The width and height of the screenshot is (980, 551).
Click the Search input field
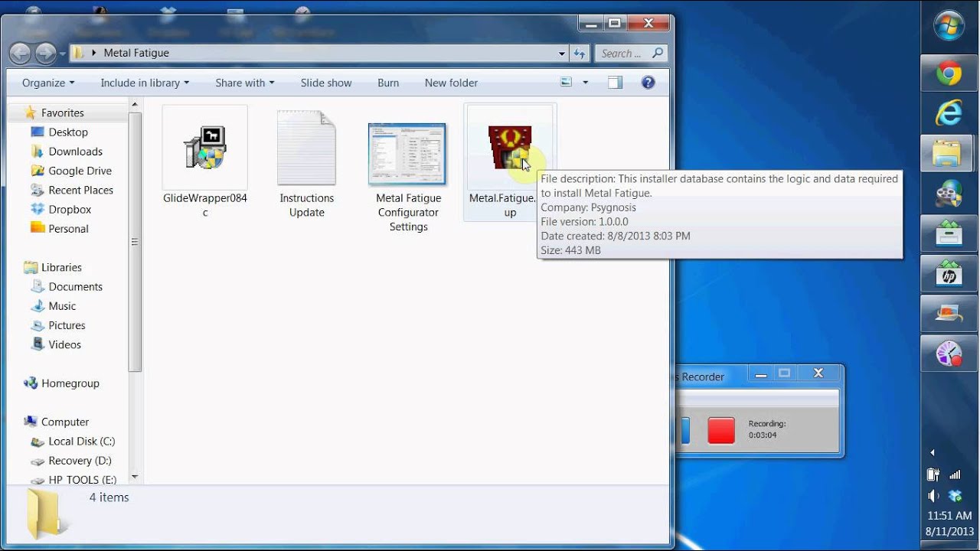(632, 54)
